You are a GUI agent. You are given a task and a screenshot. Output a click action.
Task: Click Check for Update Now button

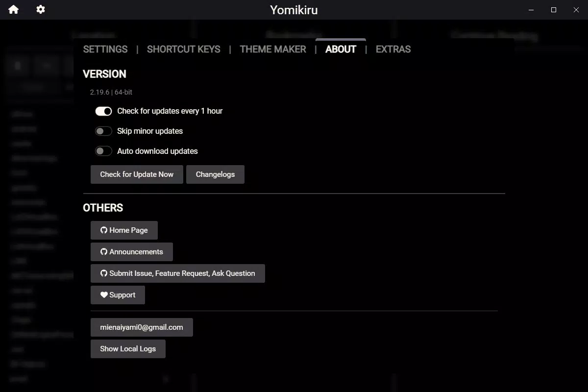137,174
